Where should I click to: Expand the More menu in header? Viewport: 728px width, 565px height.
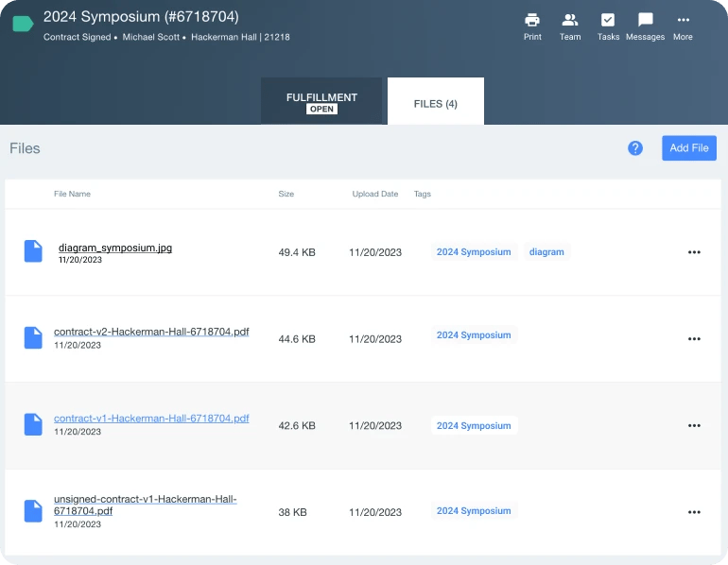tap(683, 21)
